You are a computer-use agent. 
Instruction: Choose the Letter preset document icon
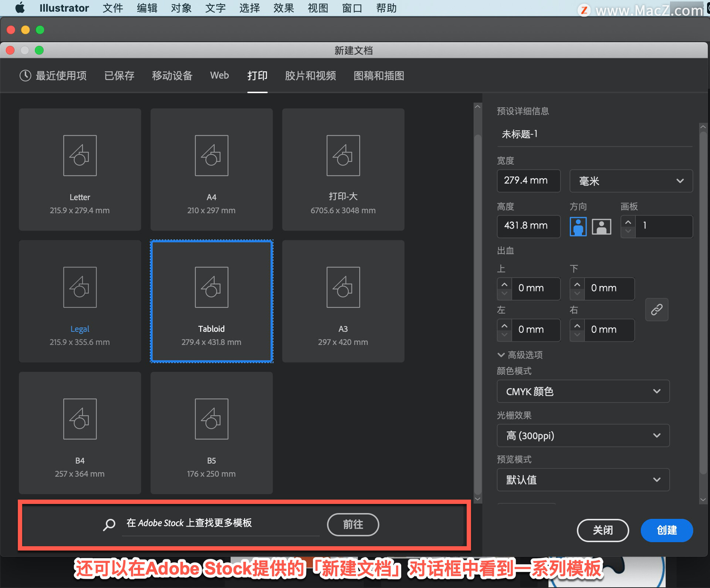[80, 156]
